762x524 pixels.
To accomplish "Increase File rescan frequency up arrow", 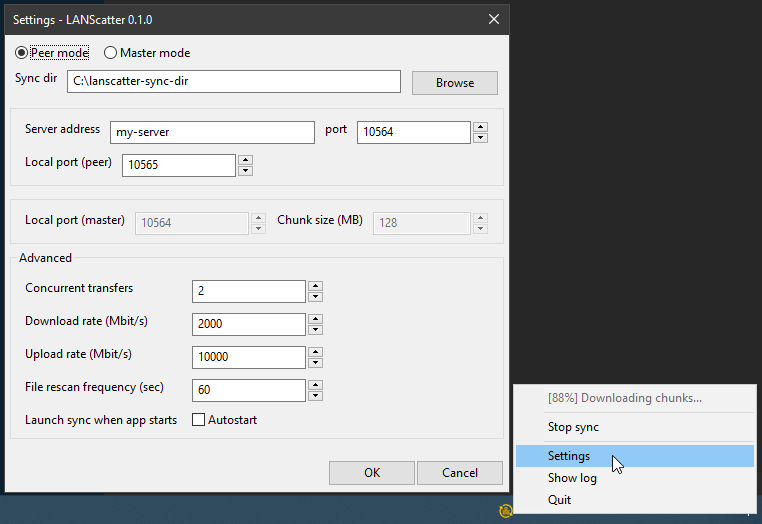I will click(315, 385).
